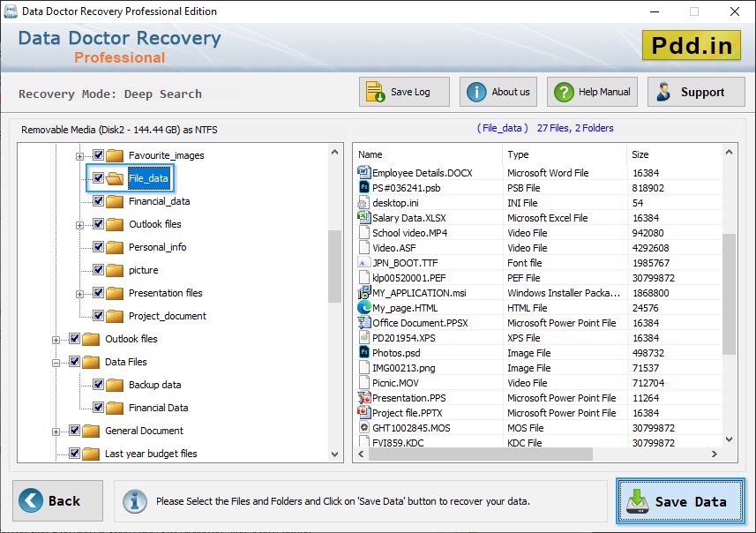Open the About us dialog
The width and height of the screenshot is (756, 533).
click(498, 92)
